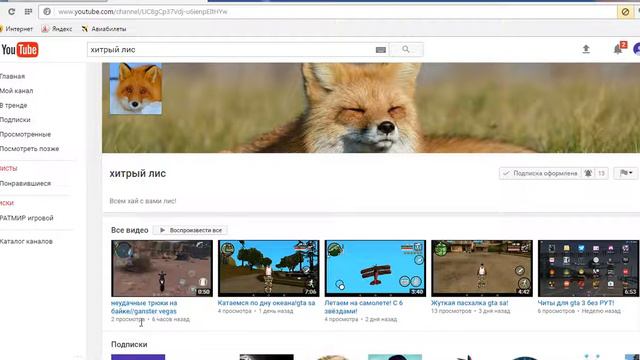
Task: Click the YouTube logo
Action: (20, 50)
